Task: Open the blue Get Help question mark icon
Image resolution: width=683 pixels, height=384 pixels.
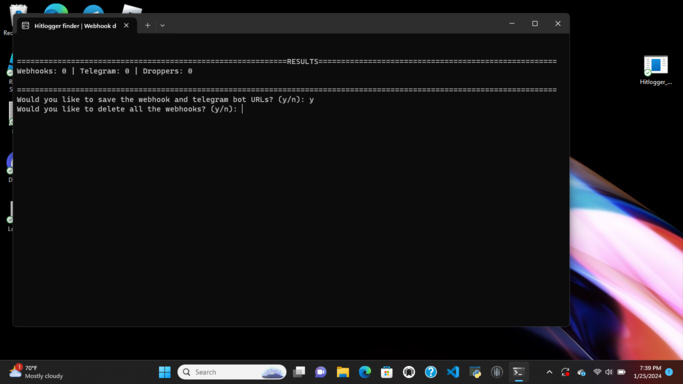Action: pyautogui.click(x=431, y=372)
